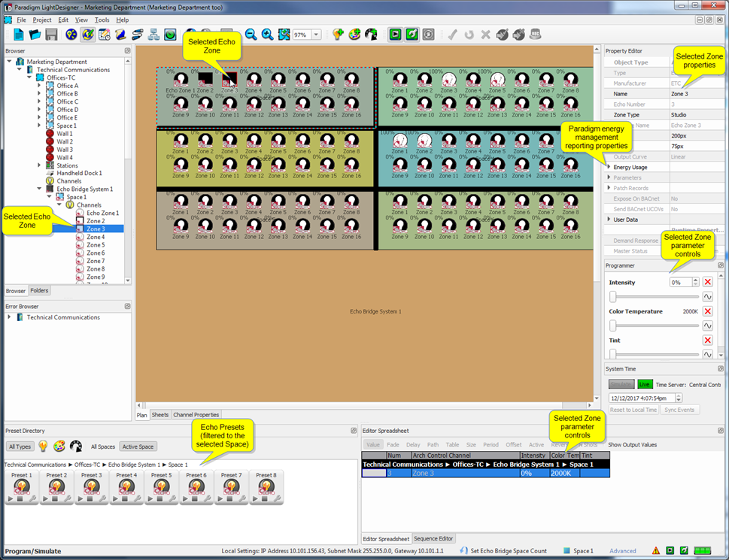Edit Preset 3 using its wrench icon
Viewport: 729px width, 560px height.
pyautogui.click(x=102, y=498)
